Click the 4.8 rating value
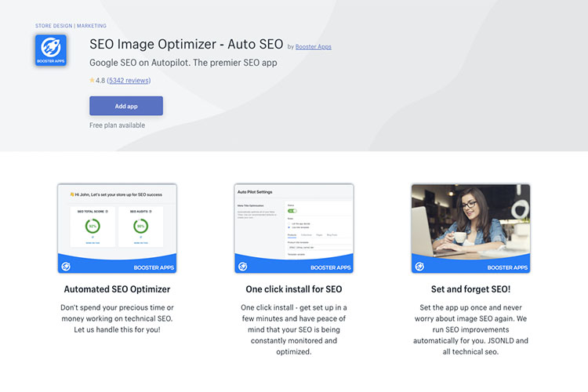The height and width of the screenshot is (392, 588). coord(100,80)
